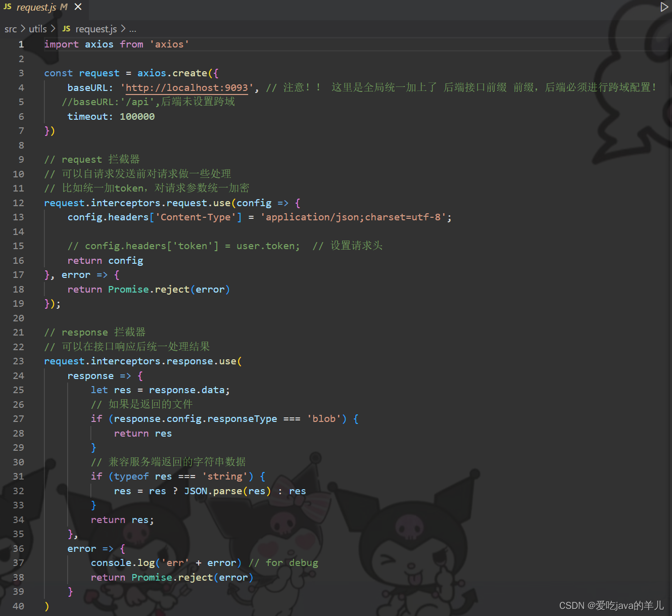The width and height of the screenshot is (672, 616).
Task: Click the 'blob' string literal
Action: [x=324, y=419]
